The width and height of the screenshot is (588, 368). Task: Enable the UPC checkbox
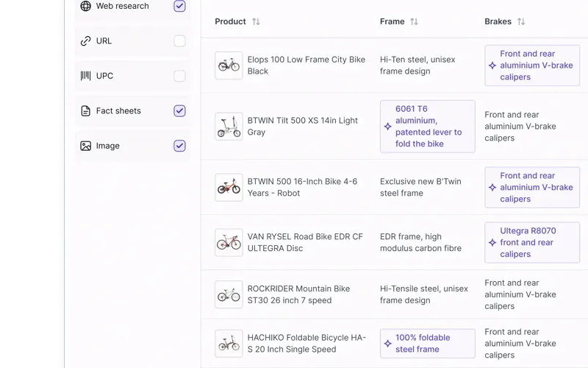179,76
